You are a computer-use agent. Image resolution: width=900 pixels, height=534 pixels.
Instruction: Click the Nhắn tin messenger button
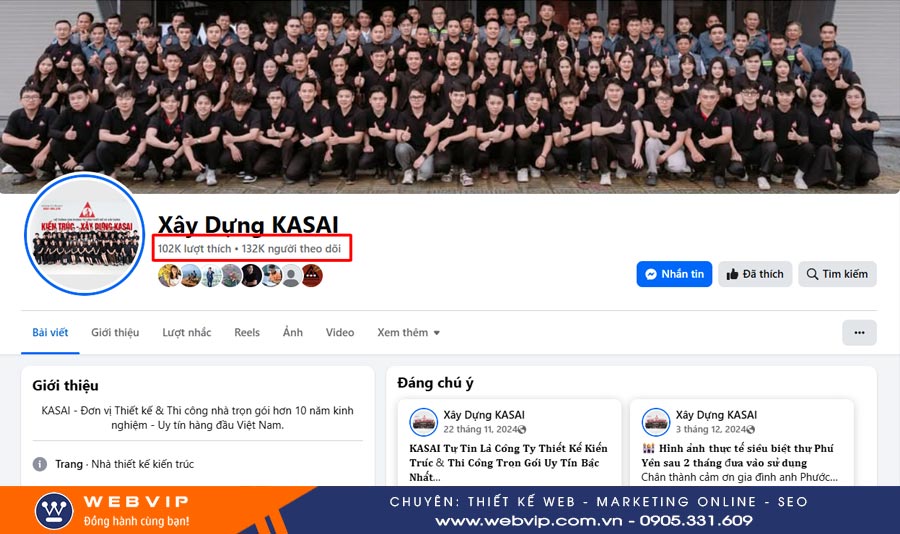674,274
